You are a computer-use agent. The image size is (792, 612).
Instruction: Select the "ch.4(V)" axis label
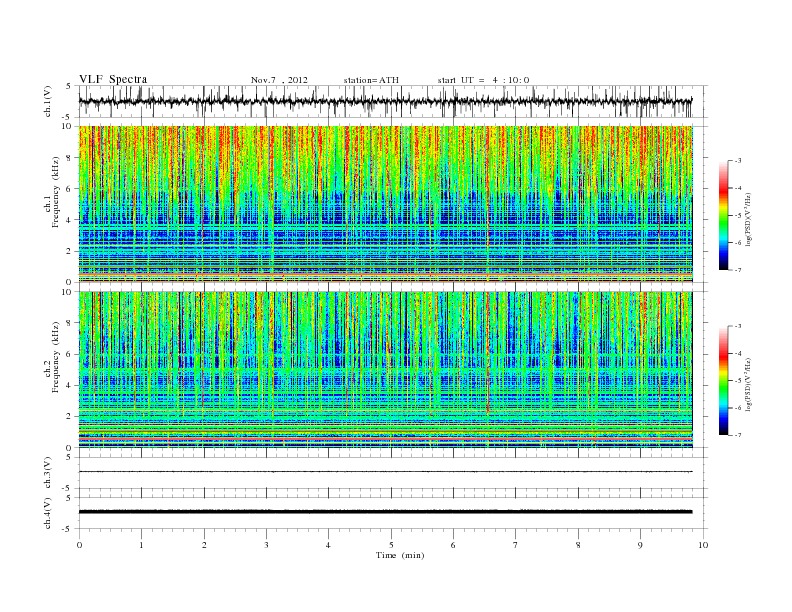pos(48,513)
